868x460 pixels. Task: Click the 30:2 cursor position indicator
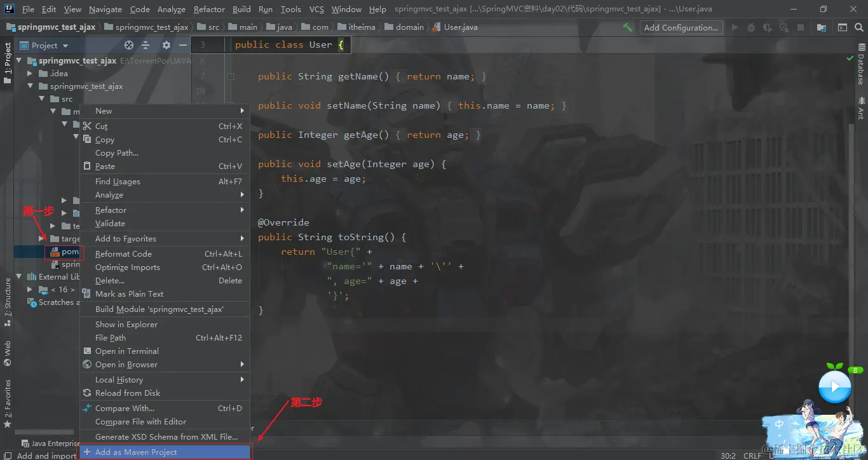click(728, 456)
